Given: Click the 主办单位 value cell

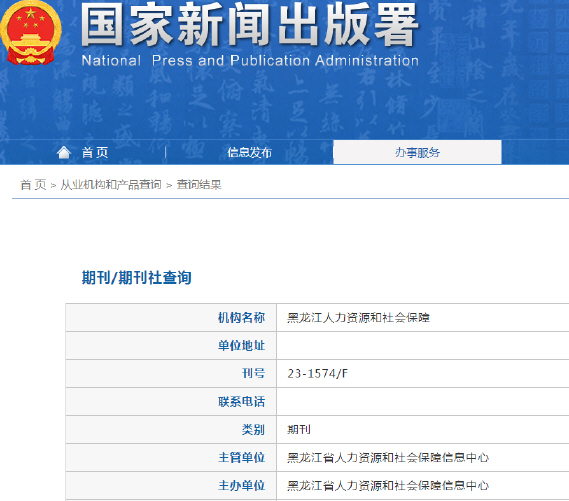Looking at the screenshot, I should click(423, 485).
